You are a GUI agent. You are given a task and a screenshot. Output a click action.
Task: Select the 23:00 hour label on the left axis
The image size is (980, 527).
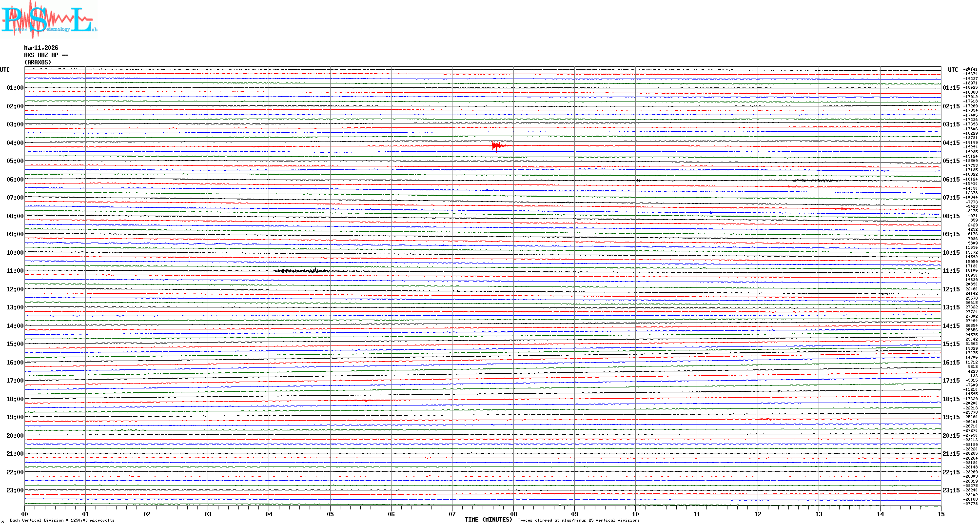pyautogui.click(x=15, y=490)
